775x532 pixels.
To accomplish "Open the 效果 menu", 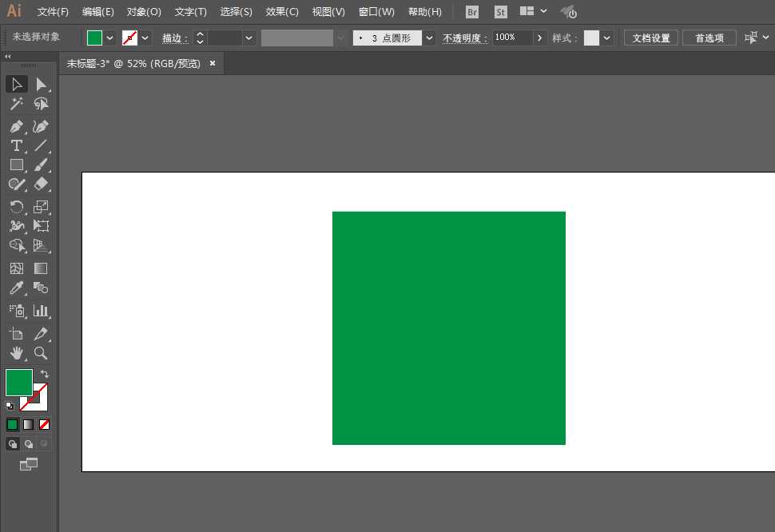I will tap(281, 11).
